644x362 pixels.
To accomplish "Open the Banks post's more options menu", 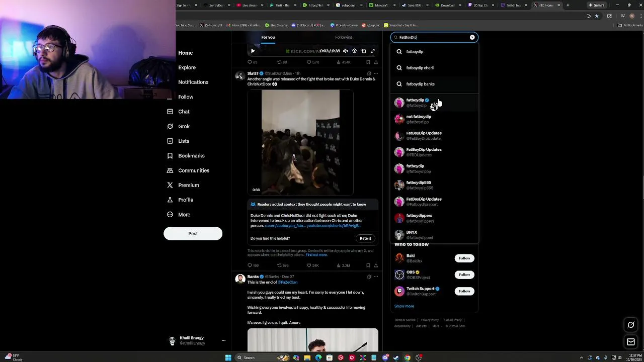I will [376, 277].
